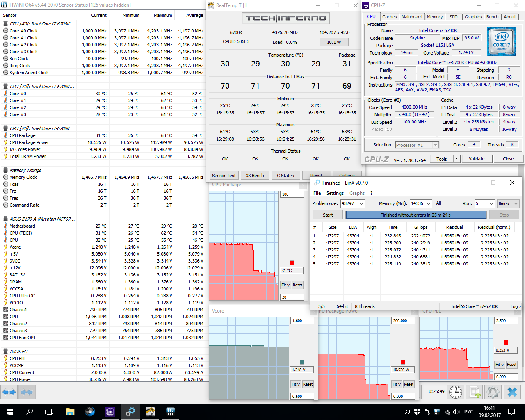Click the temperature tray icon showing 30

(407, 412)
